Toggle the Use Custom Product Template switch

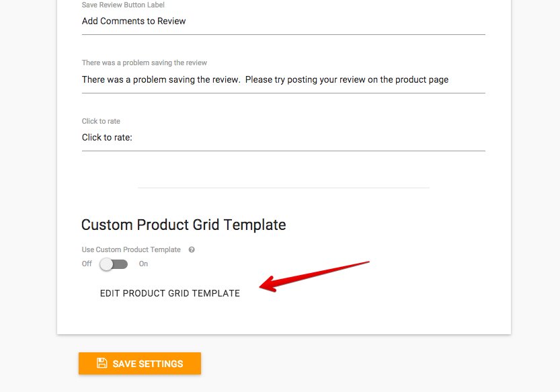[113, 264]
